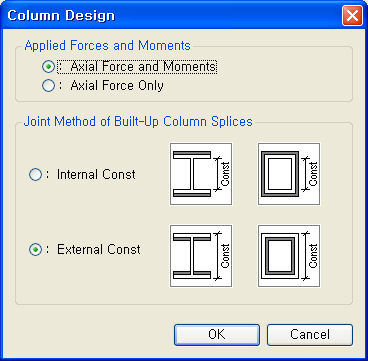The image size is (368, 361).
Task: Click the Const dimension marker beside the External I-beam
Action: 223,256
